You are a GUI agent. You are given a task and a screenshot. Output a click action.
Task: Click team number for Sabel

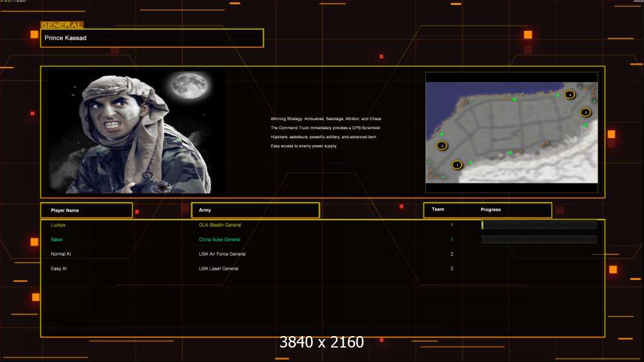tap(452, 240)
